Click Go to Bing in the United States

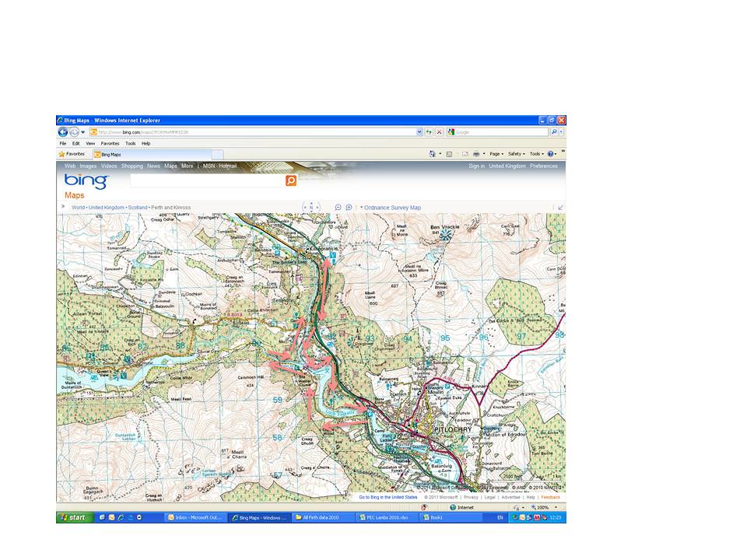pos(388,497)
